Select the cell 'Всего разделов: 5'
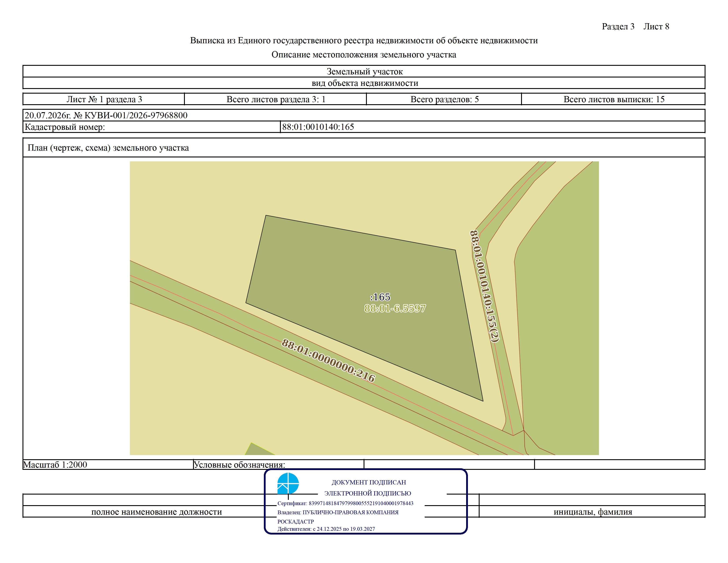The height and width of the screenshot is (563, 728). pyautogui.click(x=444, y=99)
